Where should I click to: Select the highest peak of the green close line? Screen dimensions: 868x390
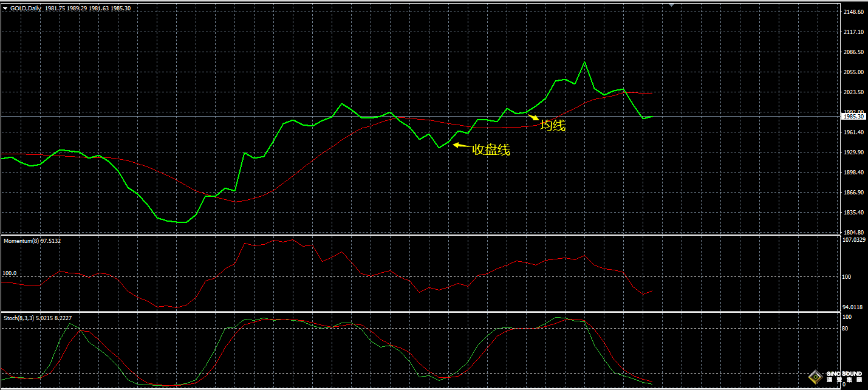click(x=584, y=62)
